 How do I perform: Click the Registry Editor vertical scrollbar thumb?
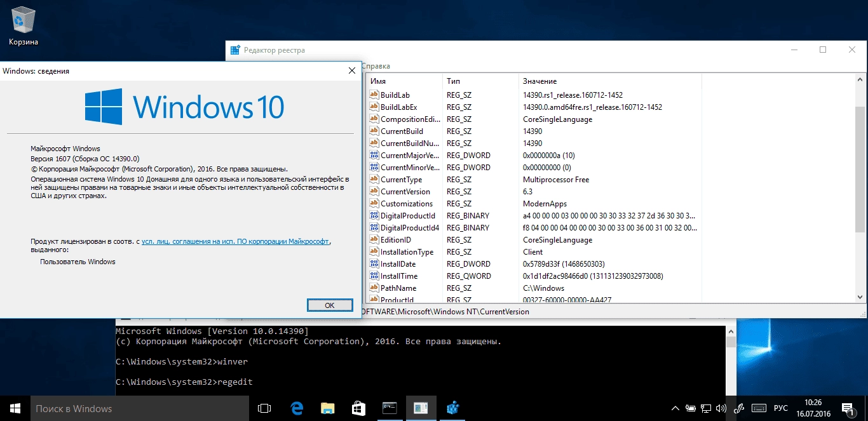tap(860, 168)
